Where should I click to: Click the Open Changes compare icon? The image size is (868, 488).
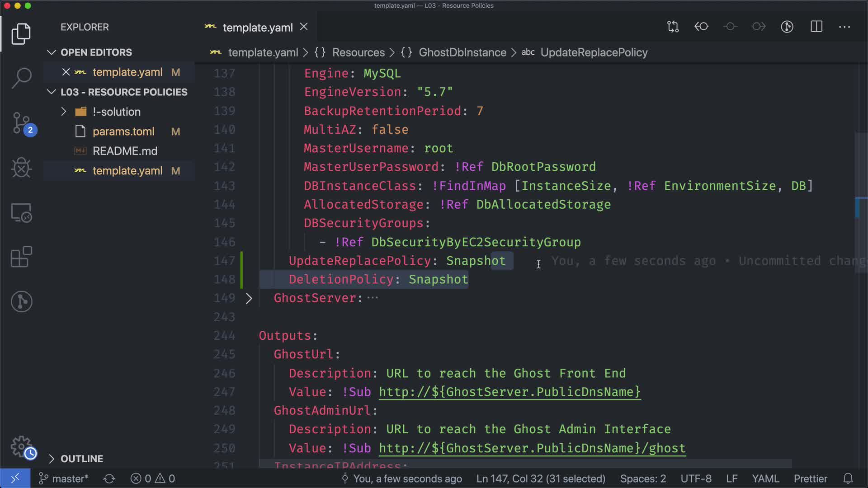coord(673,27)
